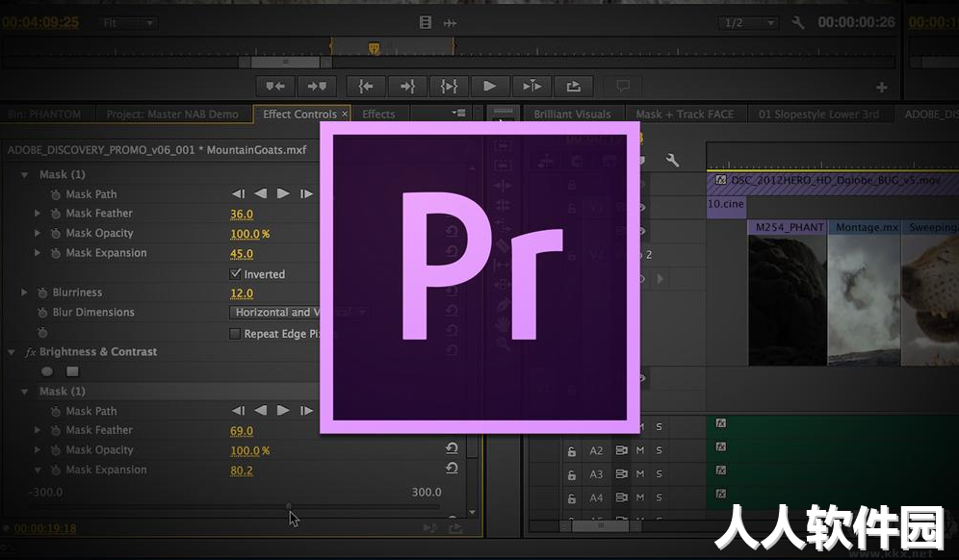Open 01 Slopestyle Lower 3rd sequence tab
Viewport: 959px width, 560px height.
818,115
